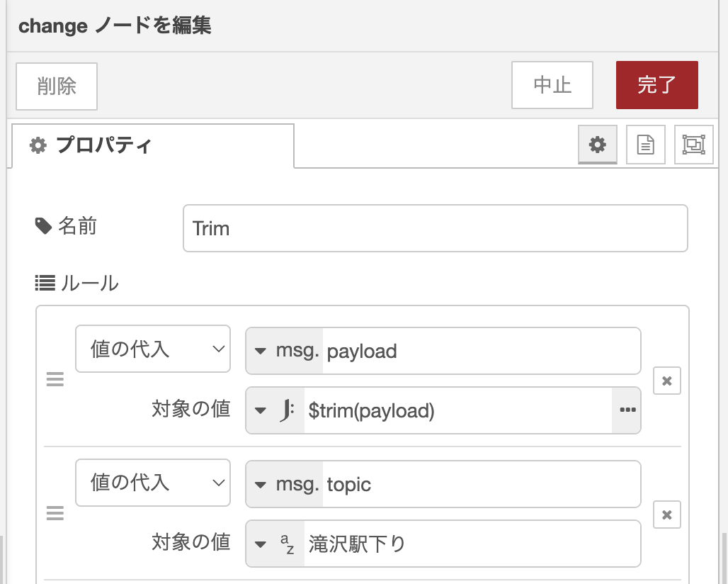This screenshot has height=584, width=728.
Task: Focus the 名前 field containing Trim
Action: (435, 228)
